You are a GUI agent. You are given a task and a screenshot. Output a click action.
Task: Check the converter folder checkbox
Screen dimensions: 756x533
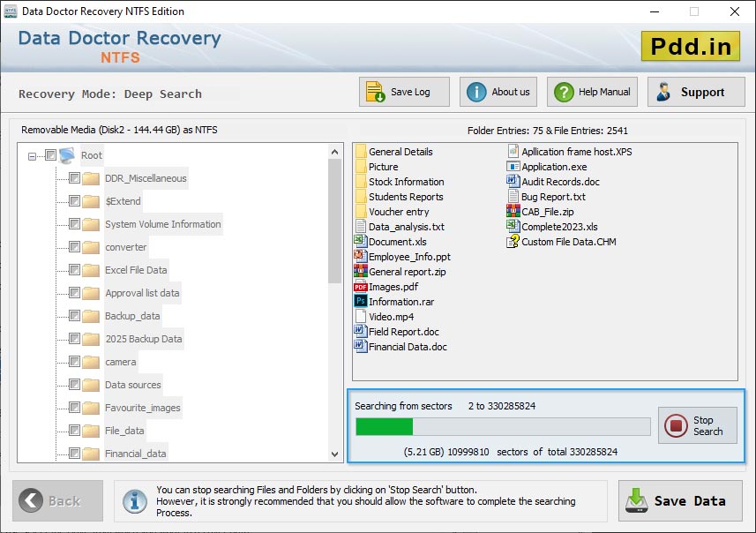(74, 247)
